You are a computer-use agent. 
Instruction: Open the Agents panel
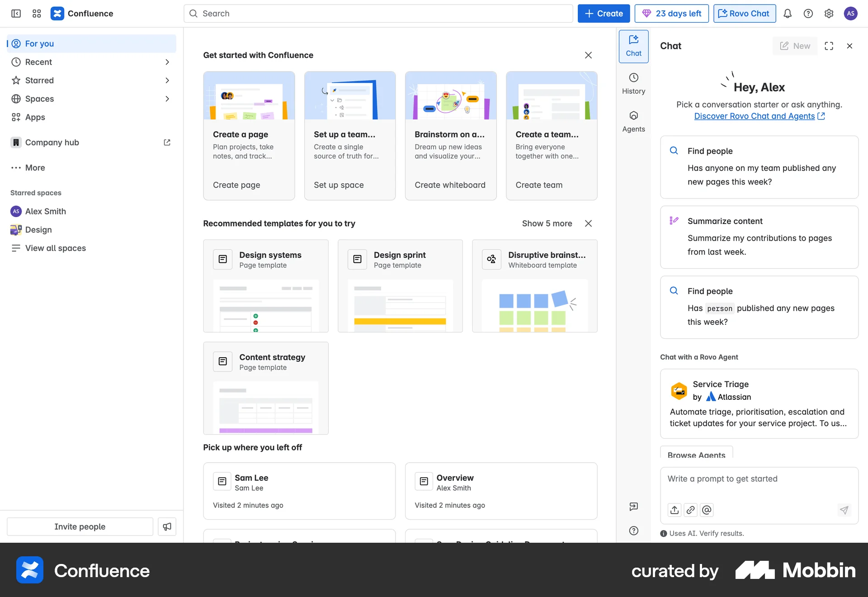pyautogui.click(x=633, y=121)
